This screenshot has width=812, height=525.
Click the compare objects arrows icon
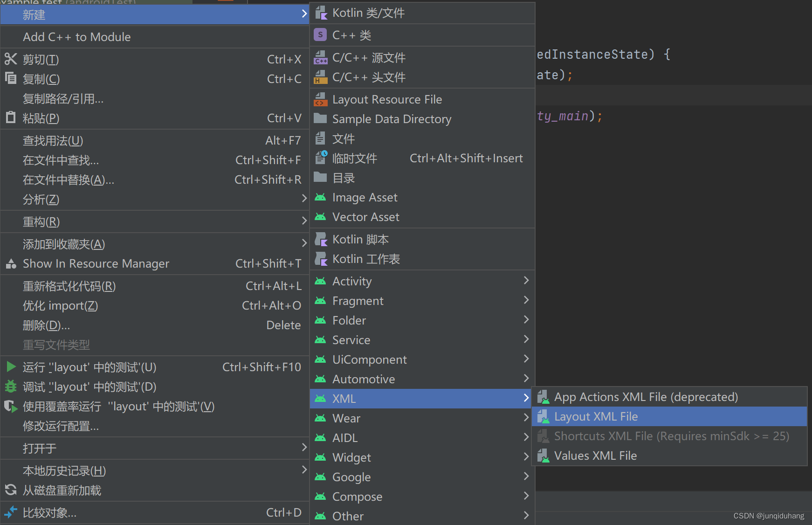11,512
